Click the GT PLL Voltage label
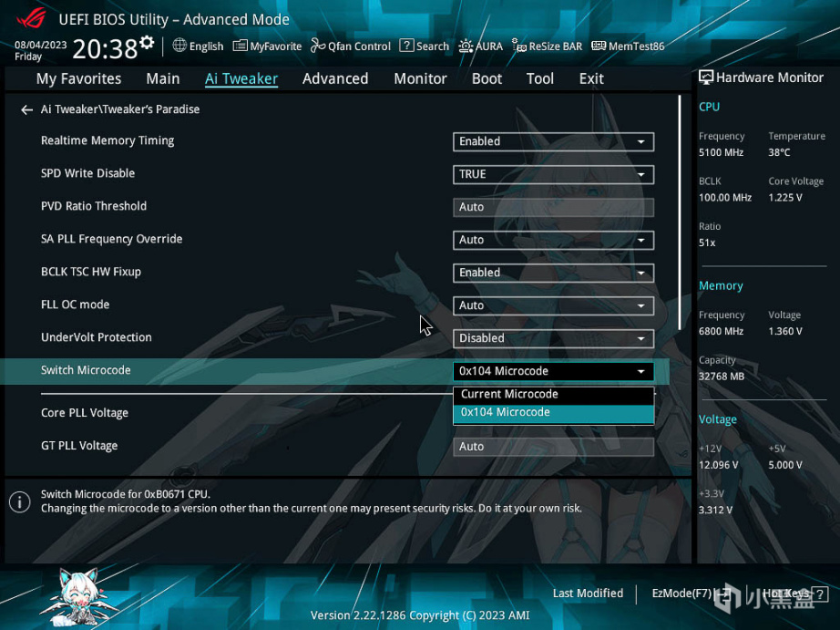Viewport: 840px width, 630px height. 79,446
